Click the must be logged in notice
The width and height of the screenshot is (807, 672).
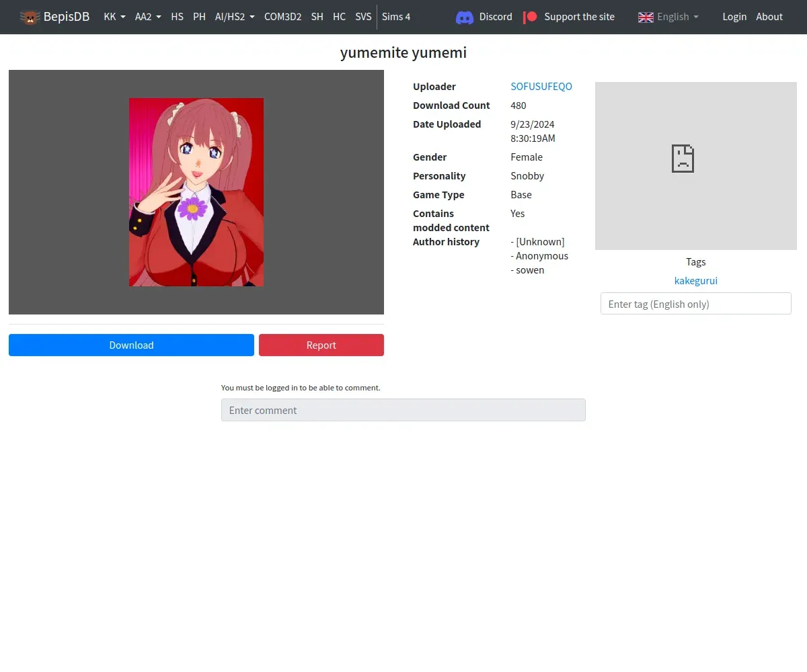coord(301,388)
